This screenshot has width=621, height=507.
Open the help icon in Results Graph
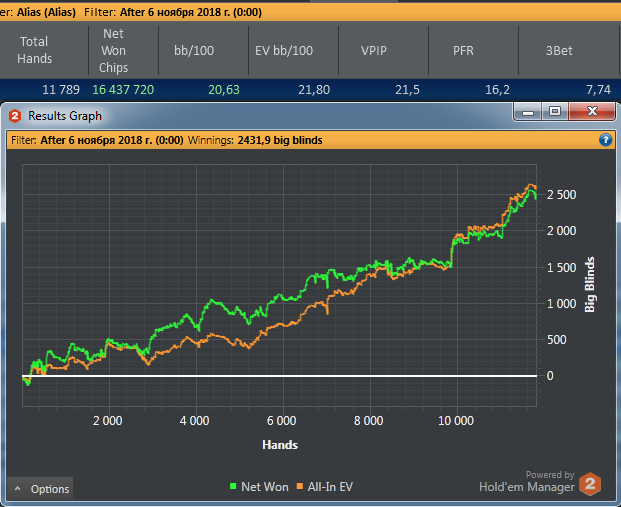[605, 140]
